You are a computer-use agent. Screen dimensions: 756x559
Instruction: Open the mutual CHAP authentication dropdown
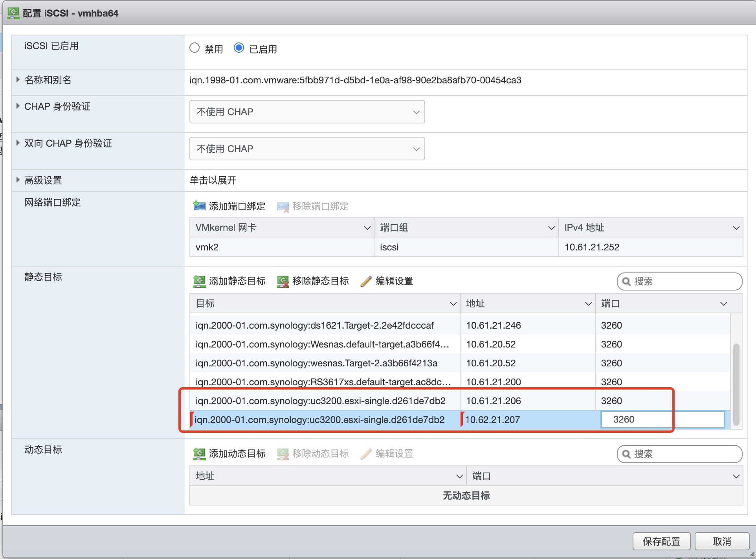coord(307,149)
